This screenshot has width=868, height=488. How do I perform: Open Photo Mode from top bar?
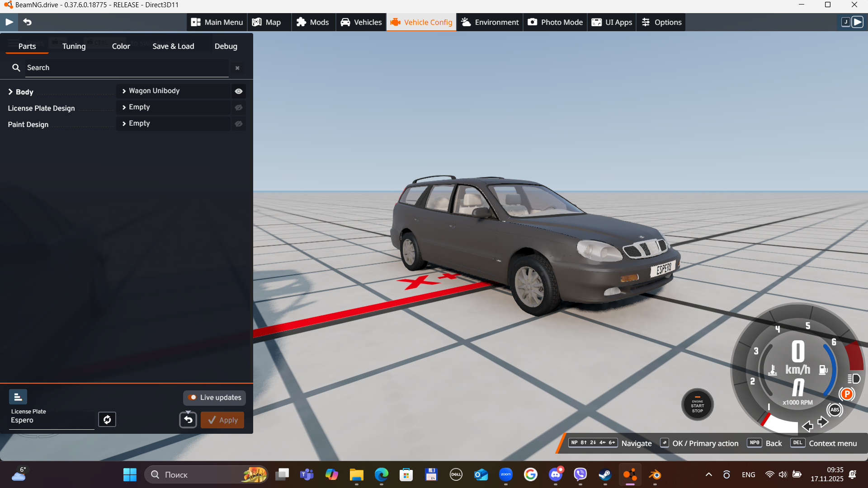[555, 22]
